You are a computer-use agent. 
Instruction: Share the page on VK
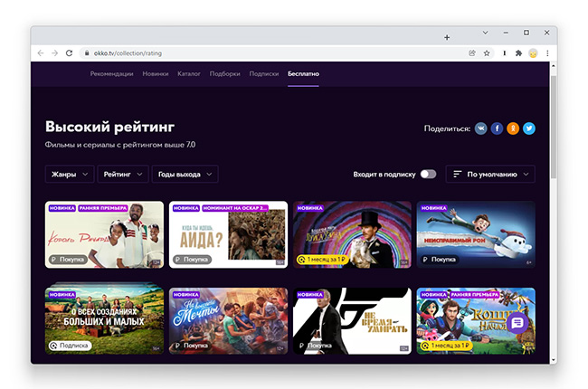coord(480,128)
